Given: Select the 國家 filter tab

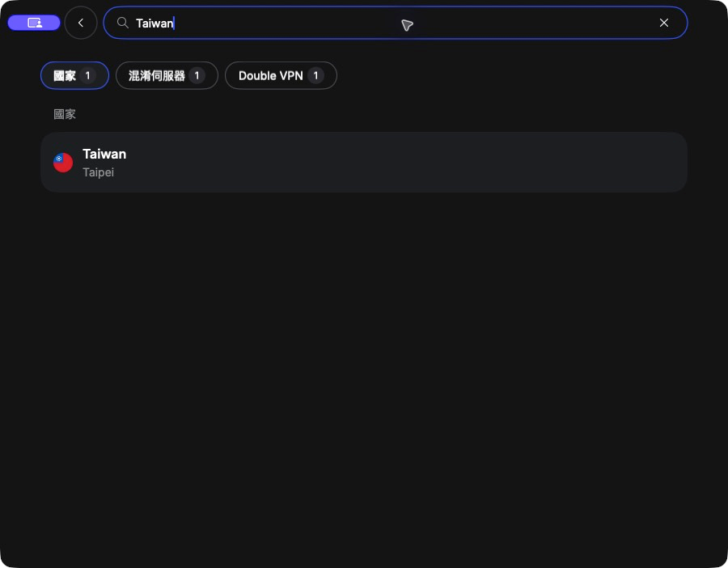Looking at the screenshot, I should click(x=74, y=75).
